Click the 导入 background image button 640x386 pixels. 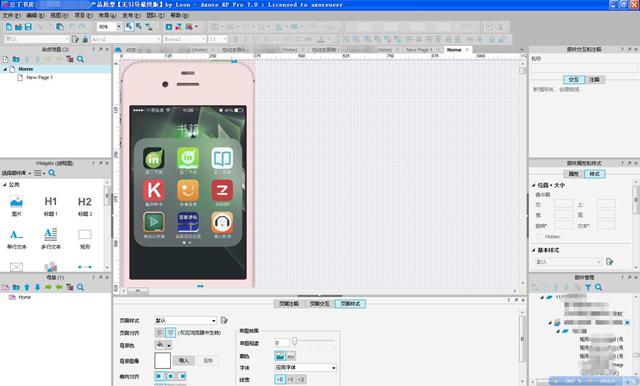pos(184,360)
